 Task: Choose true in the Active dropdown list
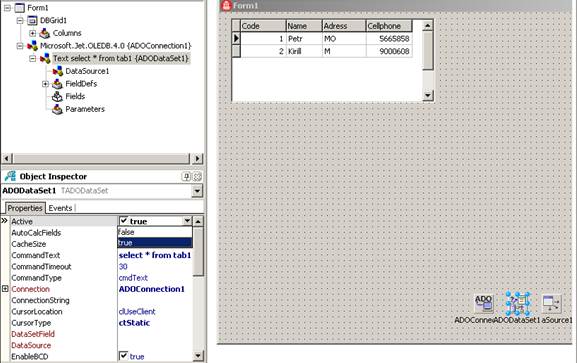pos(155,243)
